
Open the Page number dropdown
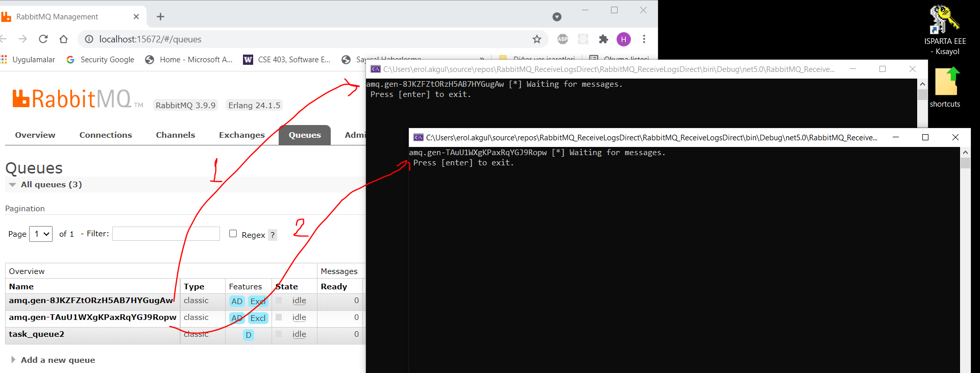41,234
